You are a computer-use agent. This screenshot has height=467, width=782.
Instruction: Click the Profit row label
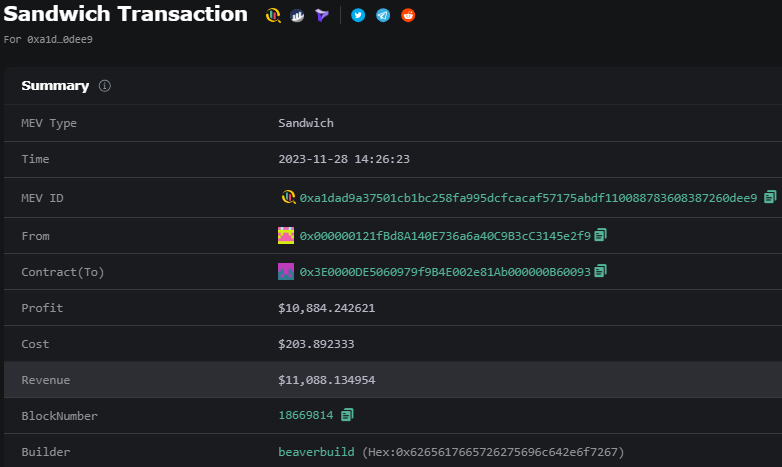coord(42,308)
